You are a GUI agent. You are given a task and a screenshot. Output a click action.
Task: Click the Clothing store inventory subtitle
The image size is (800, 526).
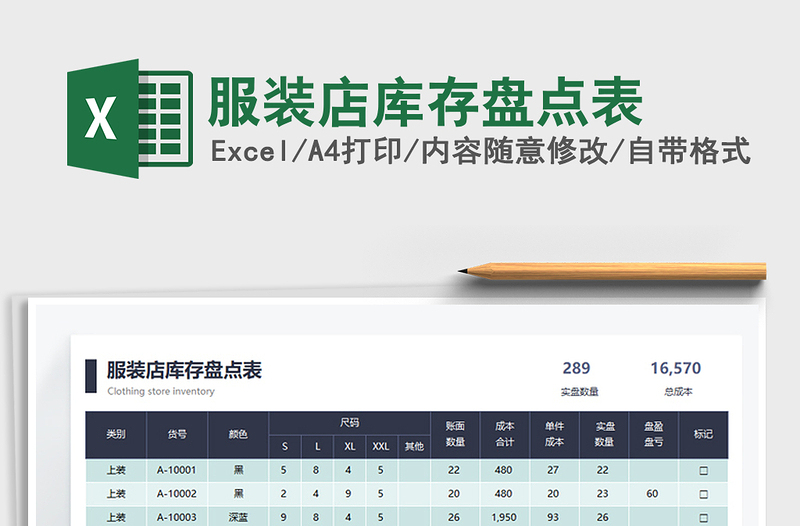tap(161, 391)
